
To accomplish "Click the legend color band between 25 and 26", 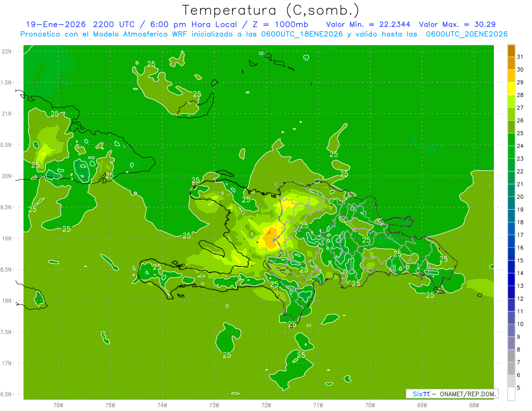I will tap(511, 127).
